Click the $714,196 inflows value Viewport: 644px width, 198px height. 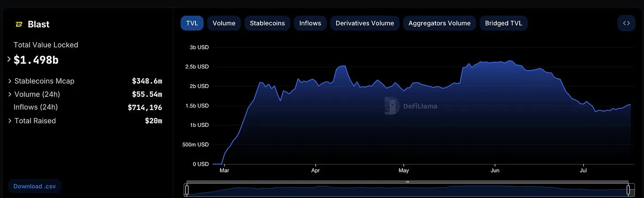(x=145, y=107)
